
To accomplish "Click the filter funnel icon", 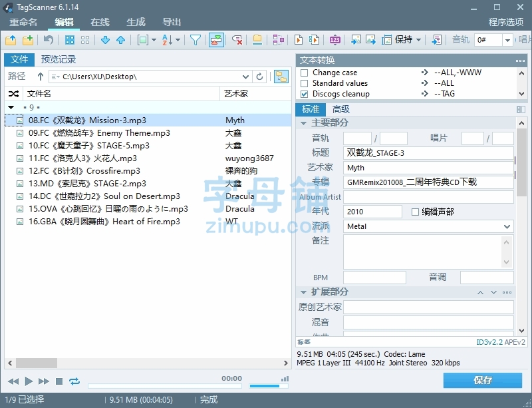I will 196,40.
